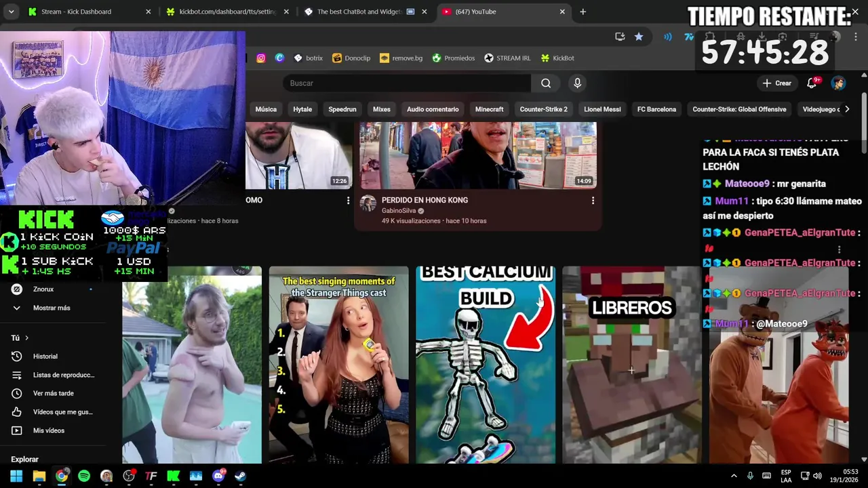Open Spotify from the taskbar
The width and height of the screenshot is (868, 488).
point(84,476)
